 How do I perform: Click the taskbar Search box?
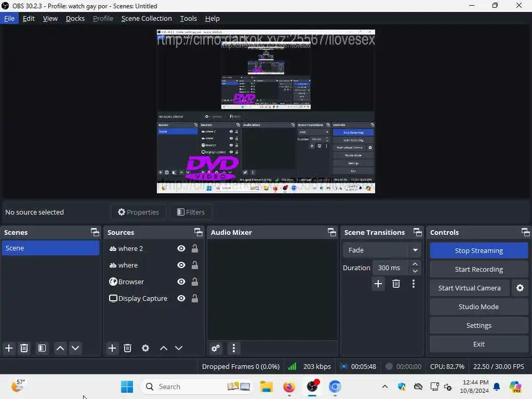[197, 387]
